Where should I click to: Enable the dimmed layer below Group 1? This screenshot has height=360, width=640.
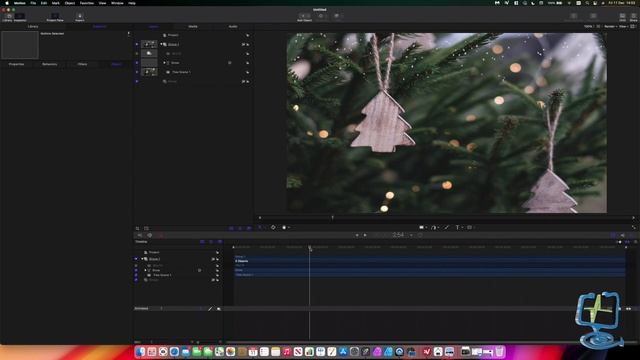(x=137, y=53)
